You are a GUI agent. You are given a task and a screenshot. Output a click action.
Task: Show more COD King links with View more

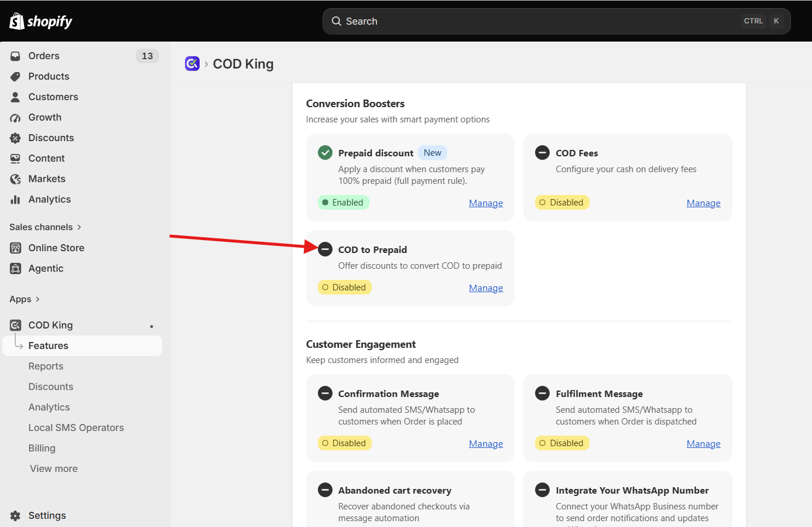[x=54, y=468]
